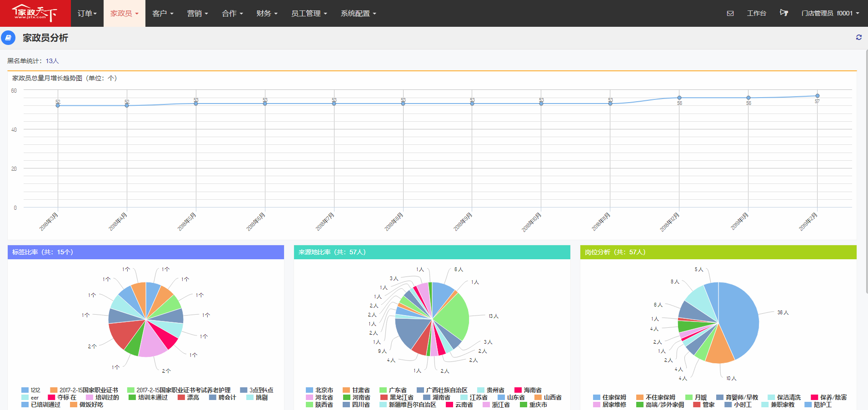
Task: Toggle the 小时工 legend entry
Action: 738,405
